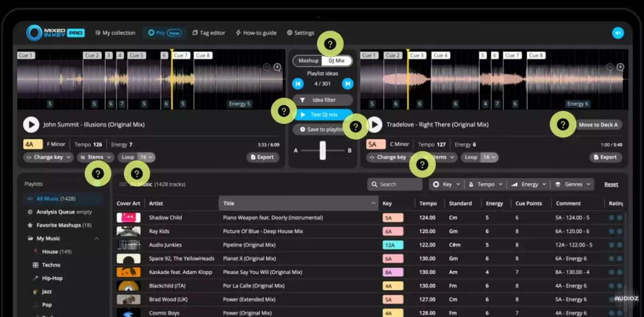Image resolution: width=644 pixels, height=317 pixels.
Task: Skip to next playlist idea
Action: [x=348, y=83]
